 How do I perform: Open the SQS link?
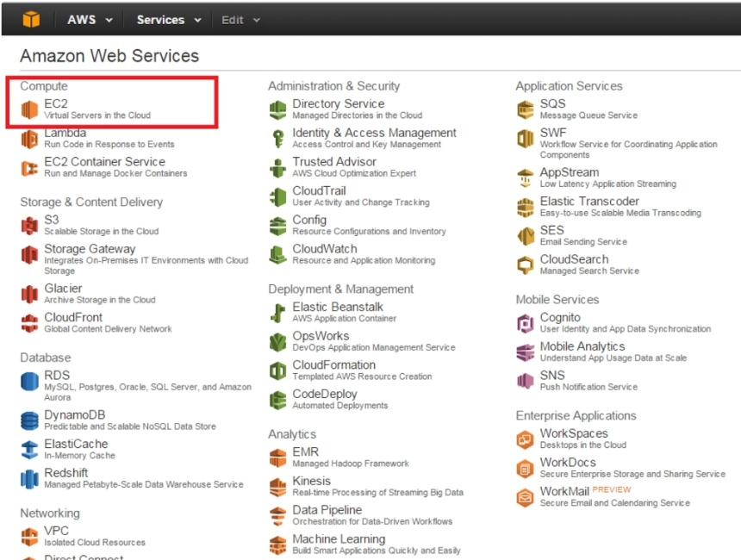552,103
